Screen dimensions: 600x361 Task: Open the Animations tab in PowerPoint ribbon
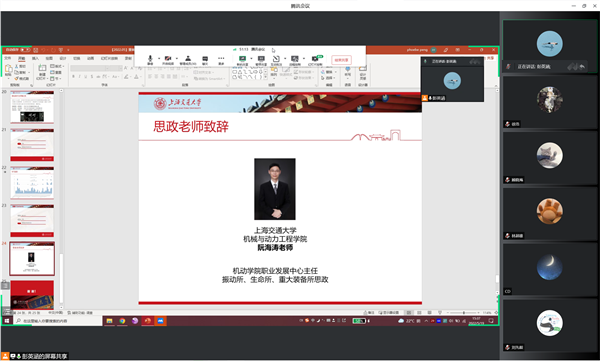(x=90, y=58)
